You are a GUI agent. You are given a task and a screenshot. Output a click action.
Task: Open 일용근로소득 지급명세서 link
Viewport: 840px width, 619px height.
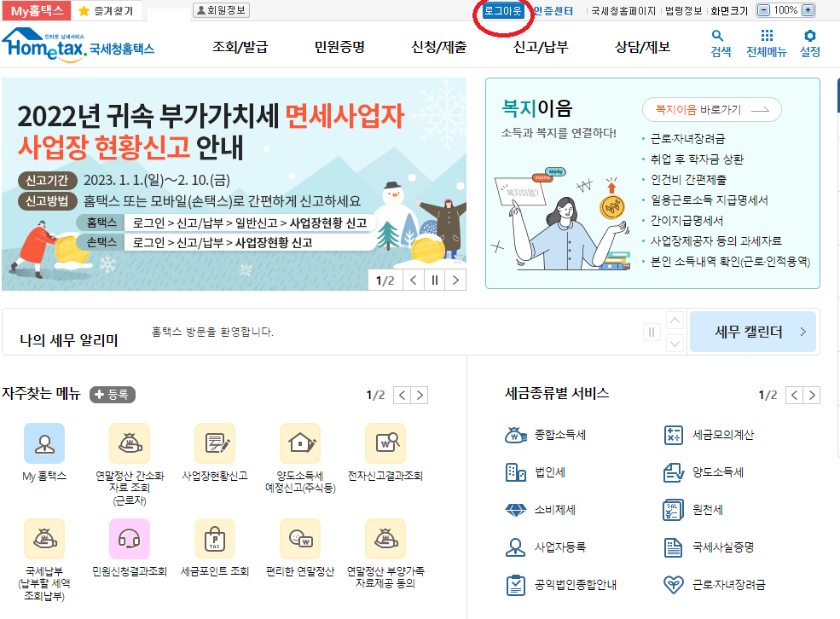pos(710,200)
